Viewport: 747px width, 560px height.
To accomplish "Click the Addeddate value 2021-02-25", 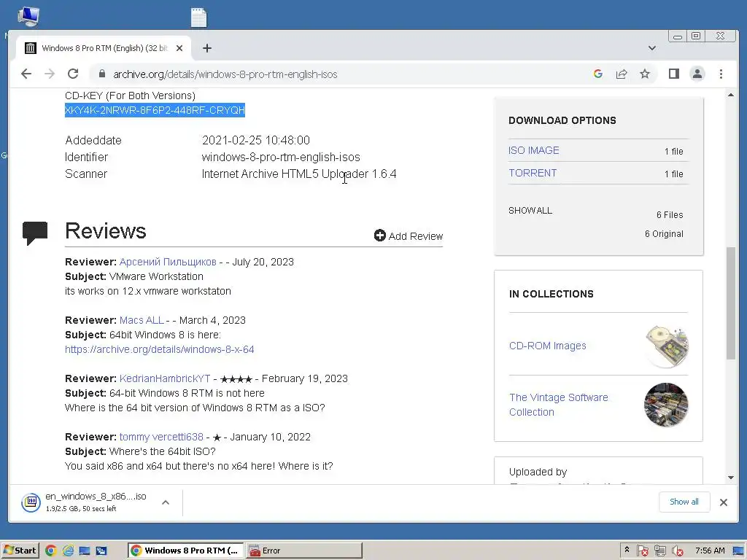I will pyautogui.click(x=256, y=140).
